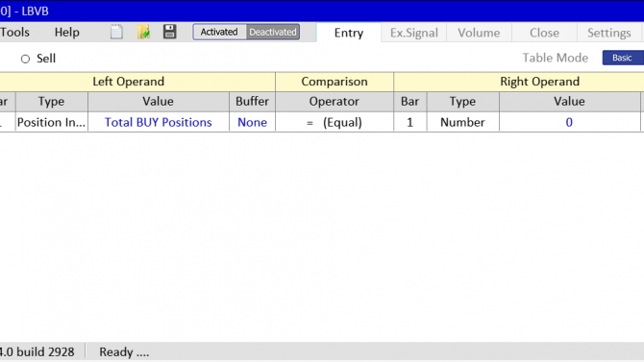
Task: Open the Help menu
Action: click(x=67, y=32)
